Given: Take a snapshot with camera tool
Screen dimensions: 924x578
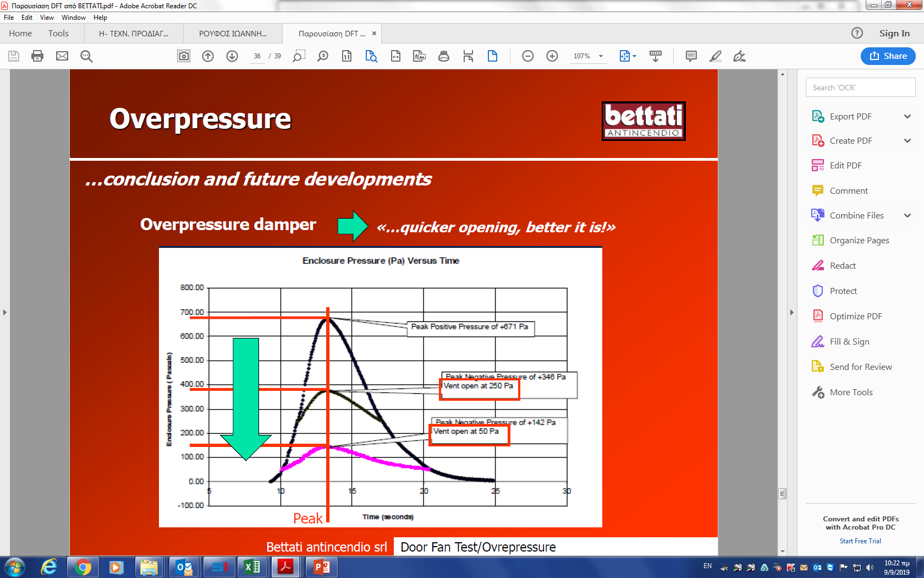Looking at the screenshot, I should pos(184,56).
